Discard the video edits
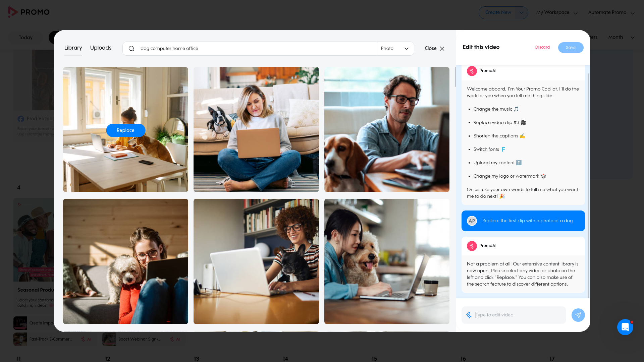Viewport: 644px width, 362px height. pyautogui.click(x=542, y=47)
